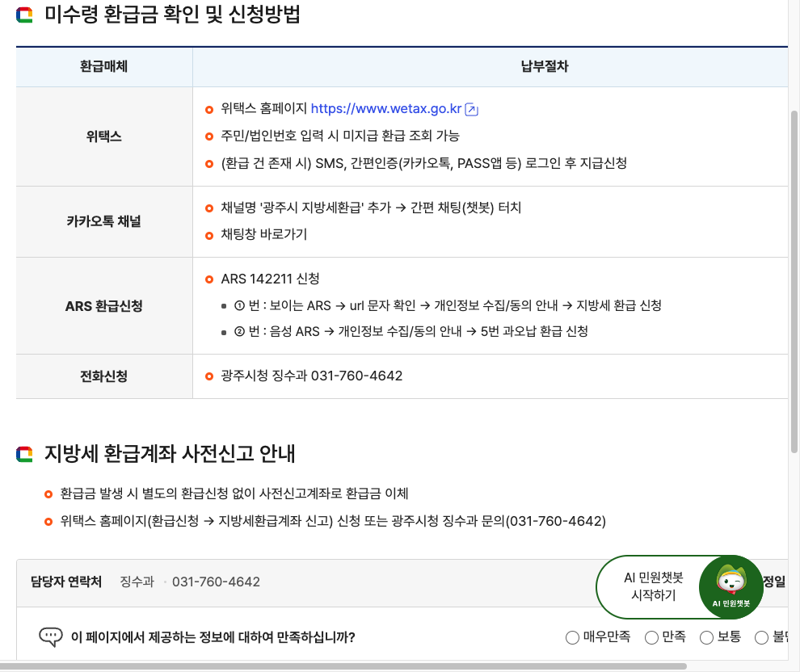This screenshot has width=800, height=672.
Task: Click the 주민/법인번호 입력 시 미지급 환급 조회 line
Action: tap(339, 136)
